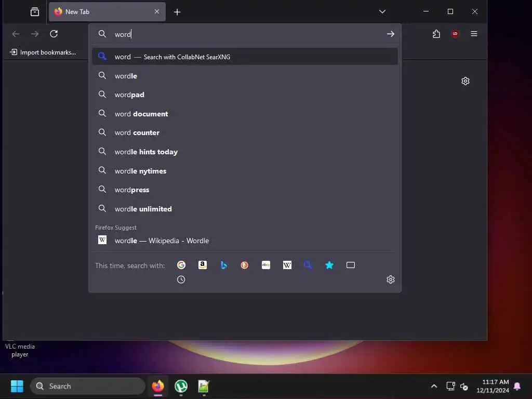Click Import bookmarks in bookmarks toolbar

tap(43, 52)
